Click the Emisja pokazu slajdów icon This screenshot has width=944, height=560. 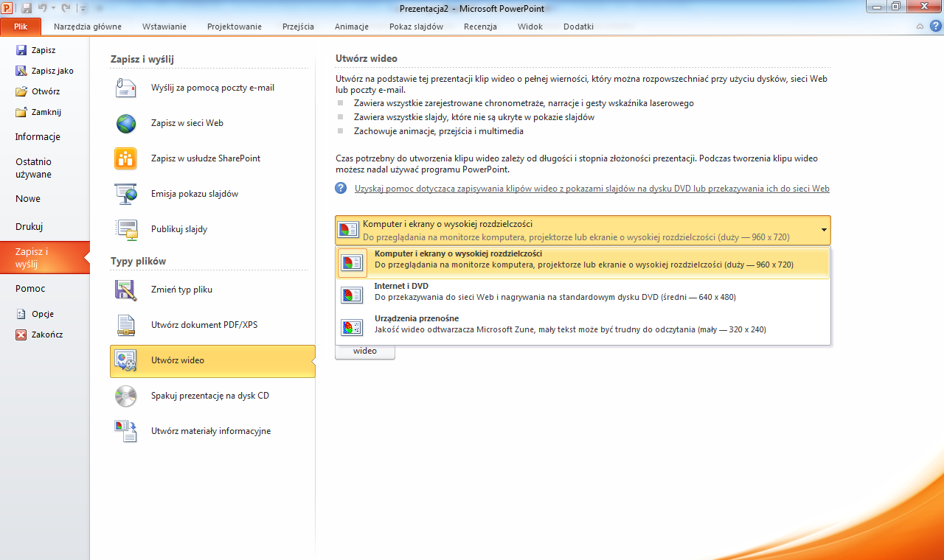tap(126, 194)
